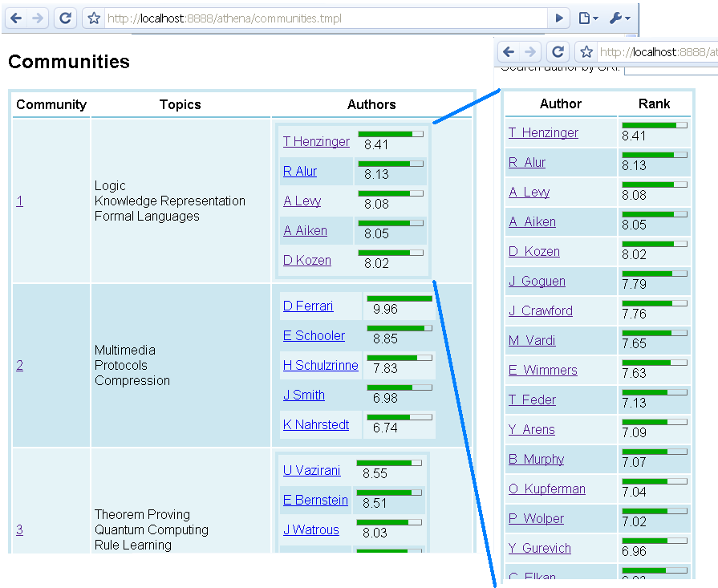The image size is (718, 588).
Task: Open the U Vazirani author link
Action: coord(311,470)
